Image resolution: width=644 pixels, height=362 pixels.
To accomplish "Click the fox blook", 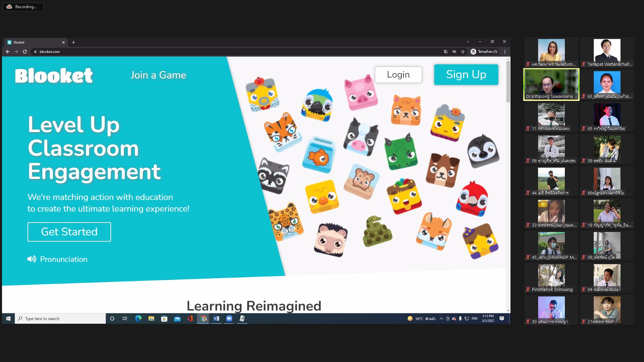I will 434,231.
